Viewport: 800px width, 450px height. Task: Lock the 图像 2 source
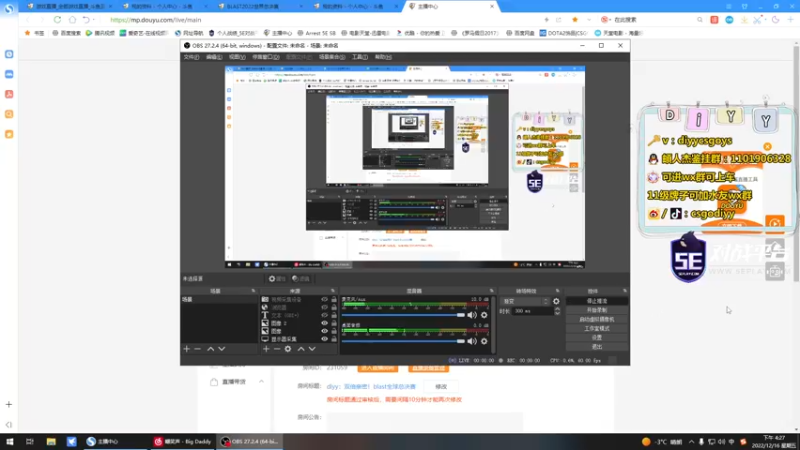(x=334, y=323)
